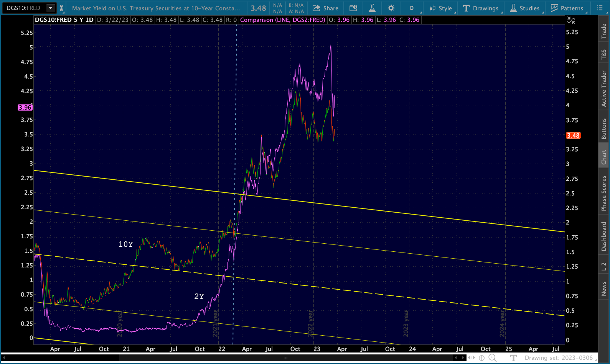Open the Style menu
Viewport: 610px width, 364px height.
click(x=441, y=8)
